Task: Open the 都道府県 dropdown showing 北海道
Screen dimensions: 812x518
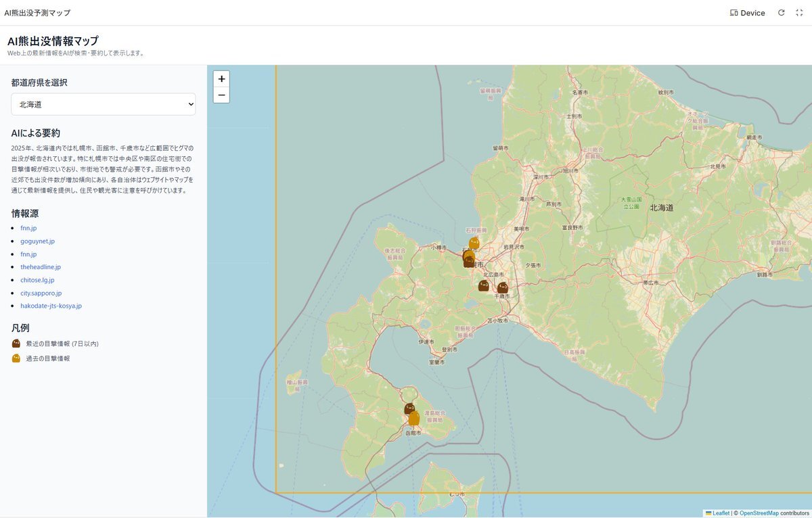Action: point(104,104)
